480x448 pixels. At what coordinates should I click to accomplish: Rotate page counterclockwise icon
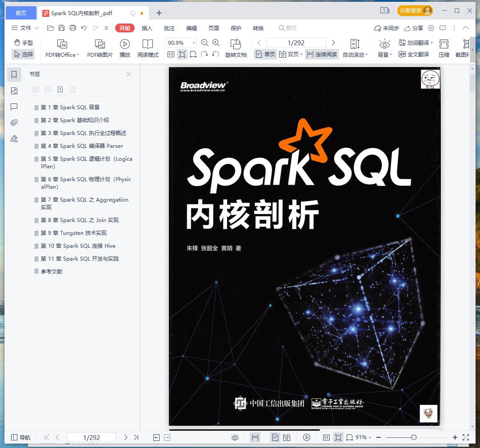pos(216,55)
